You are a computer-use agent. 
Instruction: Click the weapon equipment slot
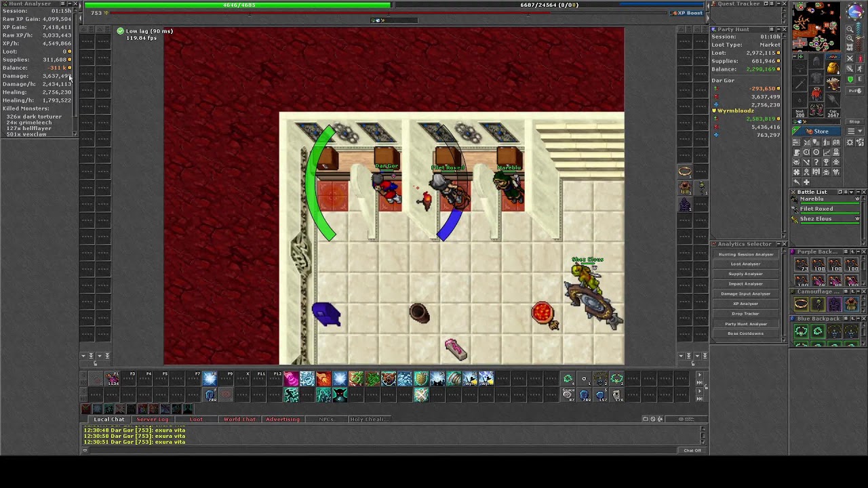[x=800, y=84]
